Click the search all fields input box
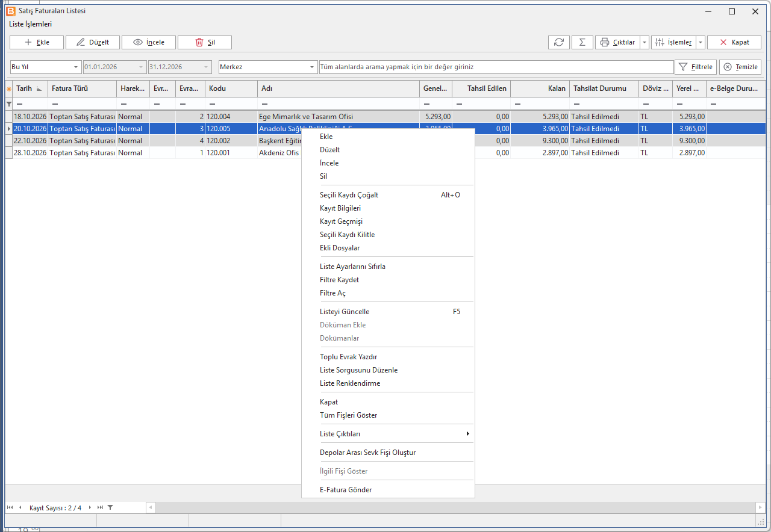Image resolution: width=771 pixels, height=532 pixels. click(496, 67)
